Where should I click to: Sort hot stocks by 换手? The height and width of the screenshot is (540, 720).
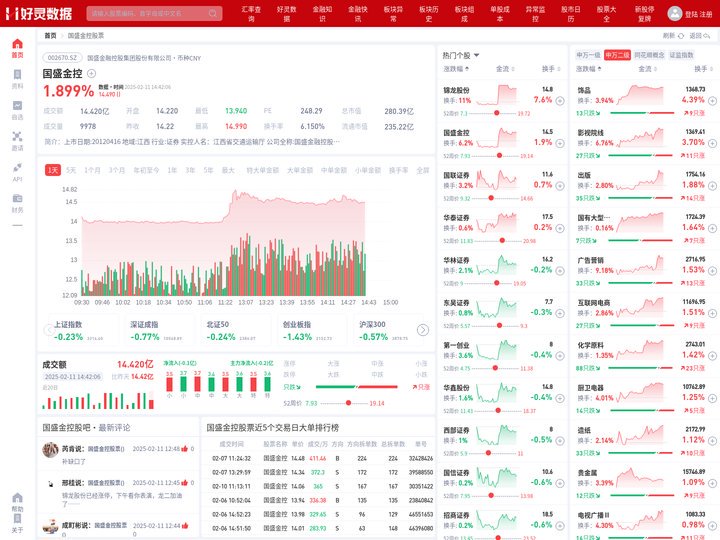(551, 69)
